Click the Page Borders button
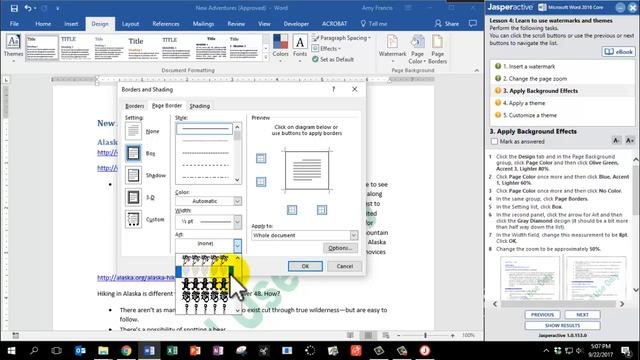The image size is (640, 360). click(438, 48)
